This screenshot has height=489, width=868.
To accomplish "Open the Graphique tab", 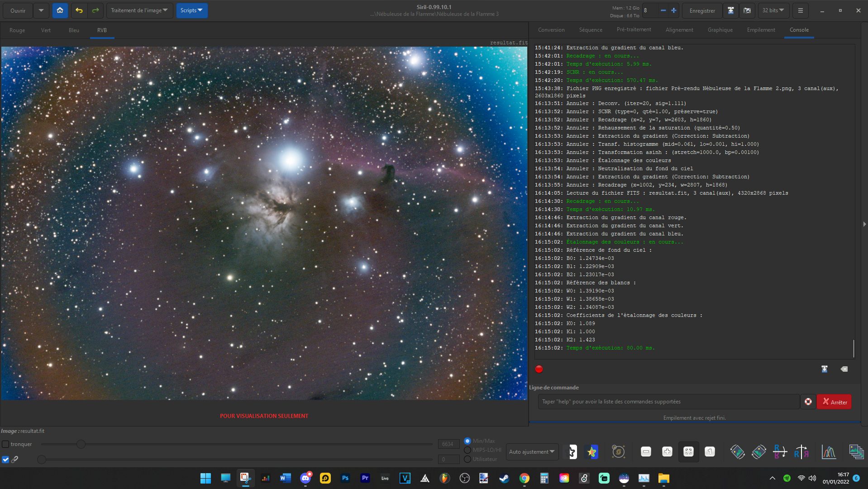I will [x=720, y=30].
